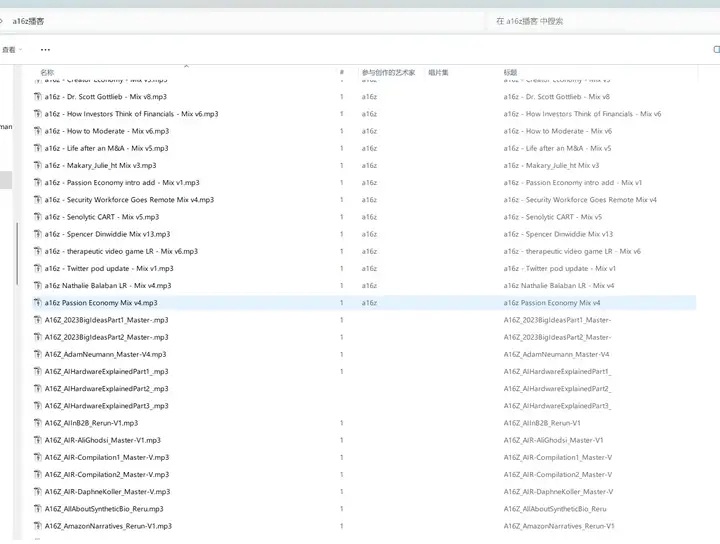The height and width of the screenshot is (544, 720).
Task: Click icon of A16Z_AIHardwareExplainedPart1_.mp3
Action: click(38, 371)
